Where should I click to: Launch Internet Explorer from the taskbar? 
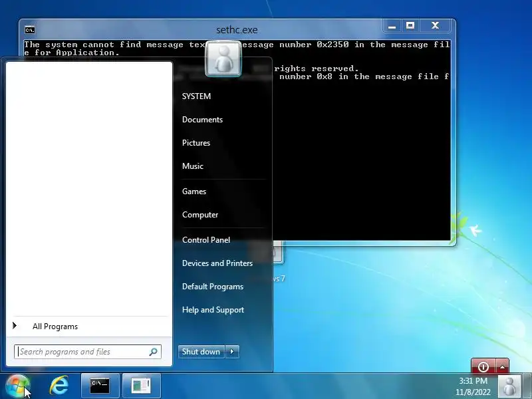(x=59, y=386)
